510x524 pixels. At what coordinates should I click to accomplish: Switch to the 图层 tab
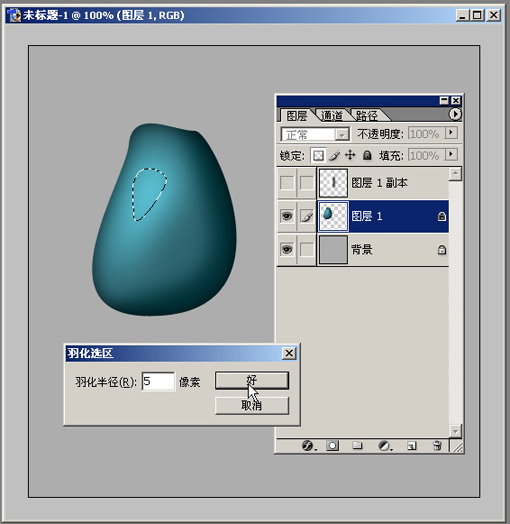point(297,116)
